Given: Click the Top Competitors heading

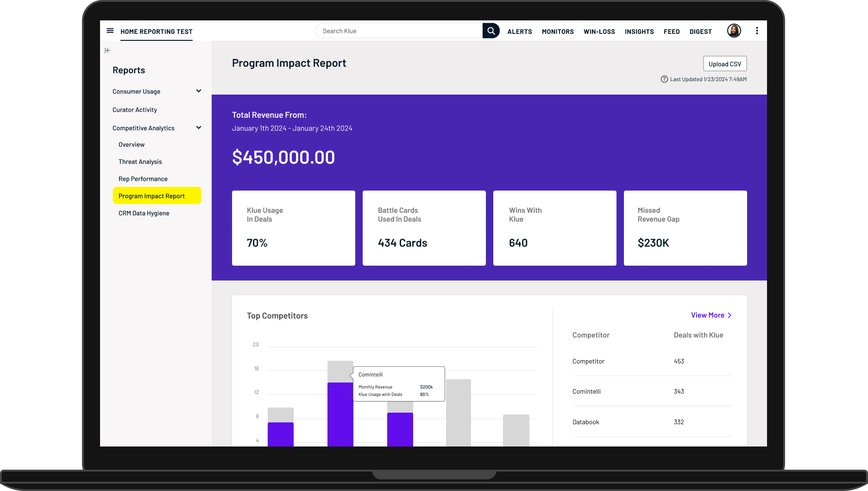Looking at the screenshot, I should pos(277,316).
